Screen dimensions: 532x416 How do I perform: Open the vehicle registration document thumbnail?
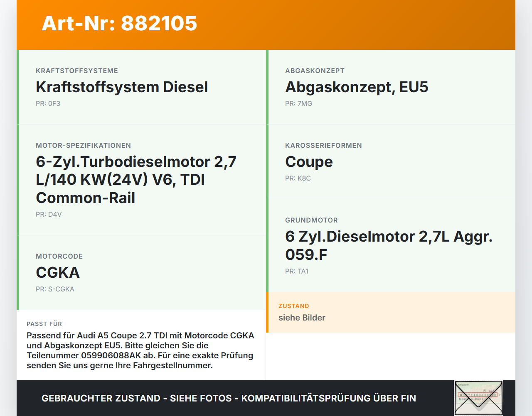tap(478, 398)
